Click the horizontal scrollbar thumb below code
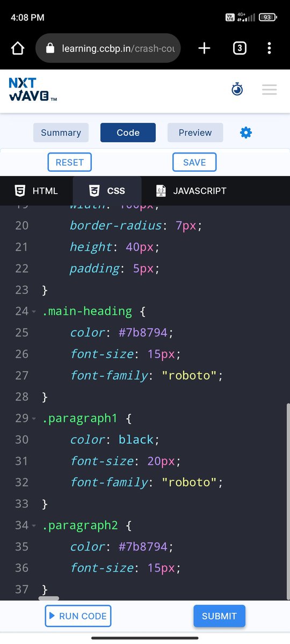 (x=49, y=598)
